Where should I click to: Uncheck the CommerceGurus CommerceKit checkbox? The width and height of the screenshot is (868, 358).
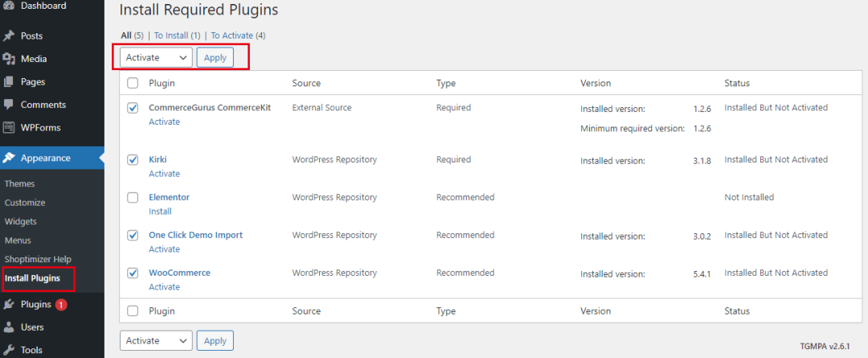(133, 108)
